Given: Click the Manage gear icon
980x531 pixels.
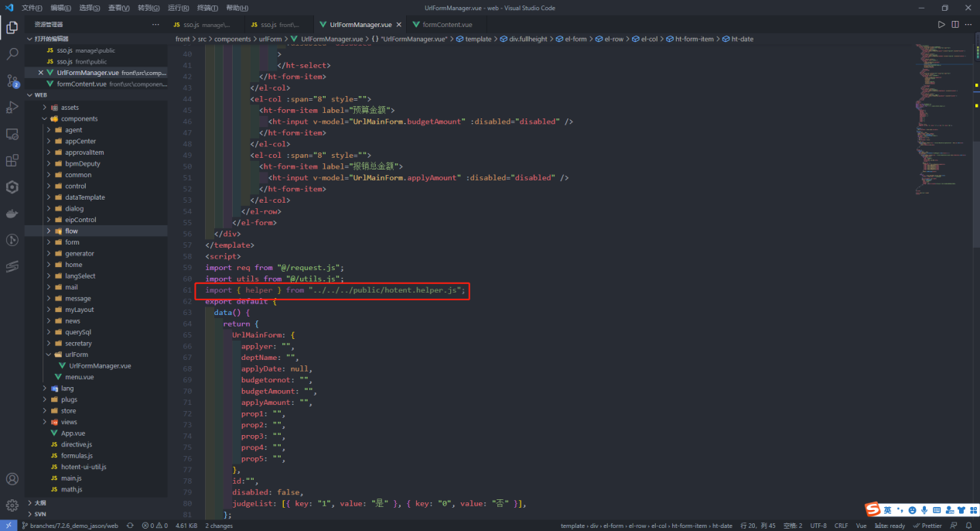Looking at the screenshot, I should pyautogui.click(x=12, y=505).
